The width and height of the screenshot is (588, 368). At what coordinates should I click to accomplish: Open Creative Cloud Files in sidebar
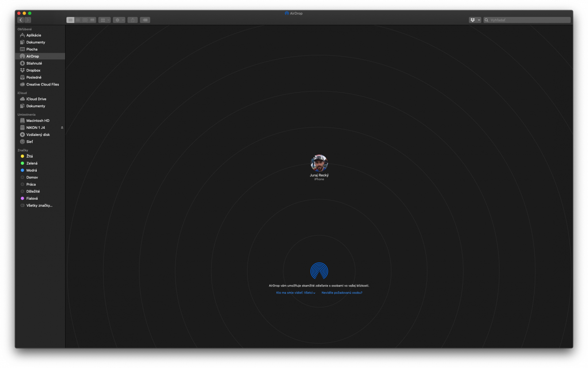pos(40,84)
